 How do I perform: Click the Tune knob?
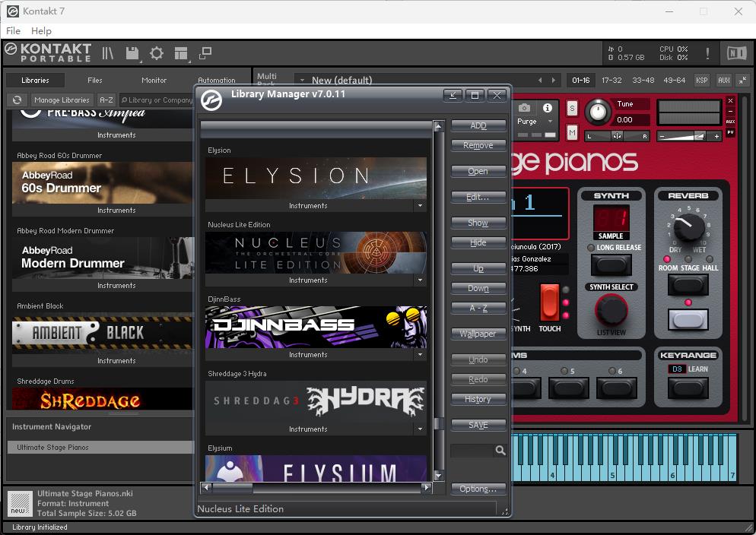coord(598,112)
